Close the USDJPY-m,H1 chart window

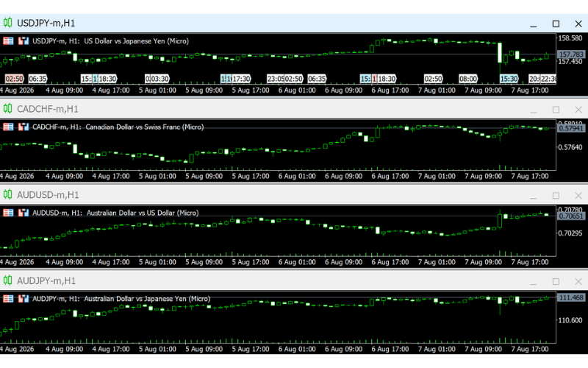click(578, 24)
